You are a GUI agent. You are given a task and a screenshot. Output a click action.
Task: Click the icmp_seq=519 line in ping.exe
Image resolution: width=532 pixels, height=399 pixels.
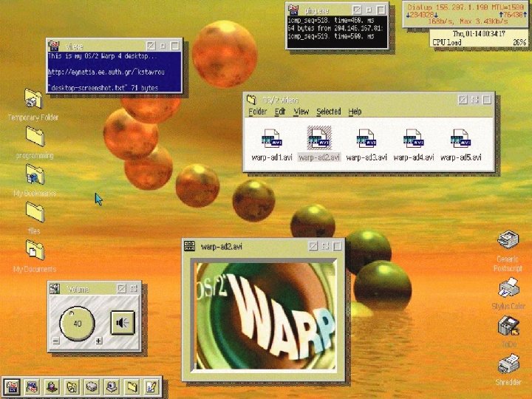(331, 36)
